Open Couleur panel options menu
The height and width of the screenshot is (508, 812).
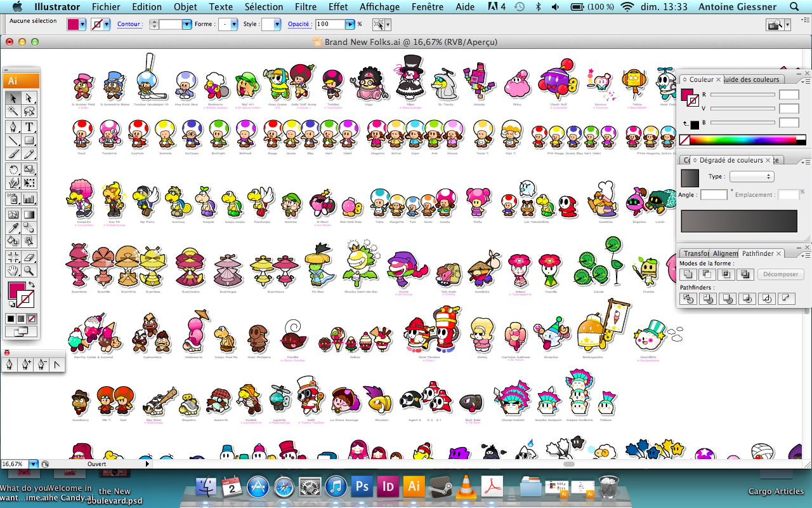click(806, 81)
